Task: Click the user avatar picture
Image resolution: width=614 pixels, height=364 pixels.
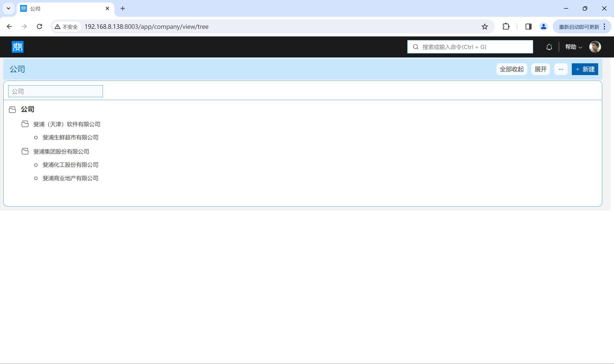Action: pos(595,47)
